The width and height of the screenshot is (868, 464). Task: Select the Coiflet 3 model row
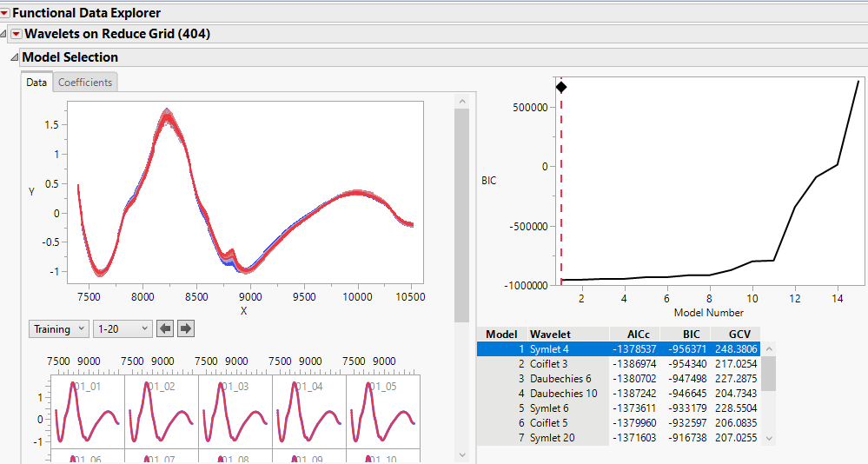coord(618,364)
